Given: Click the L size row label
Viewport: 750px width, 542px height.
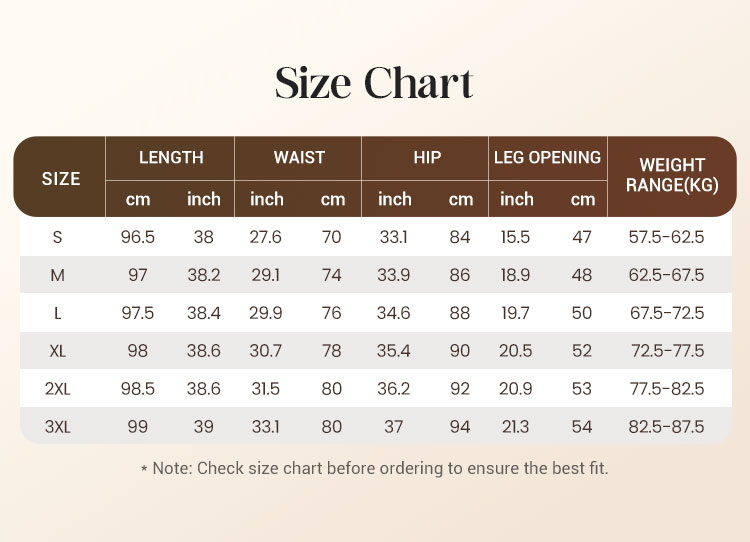Looking at the screenshot, I should (58, 313).
